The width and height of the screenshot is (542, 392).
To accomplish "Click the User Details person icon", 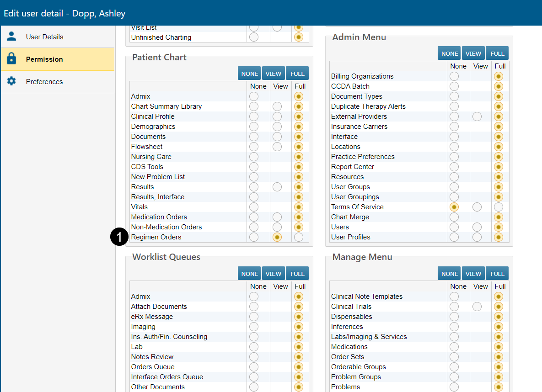I will coord(11,37).
